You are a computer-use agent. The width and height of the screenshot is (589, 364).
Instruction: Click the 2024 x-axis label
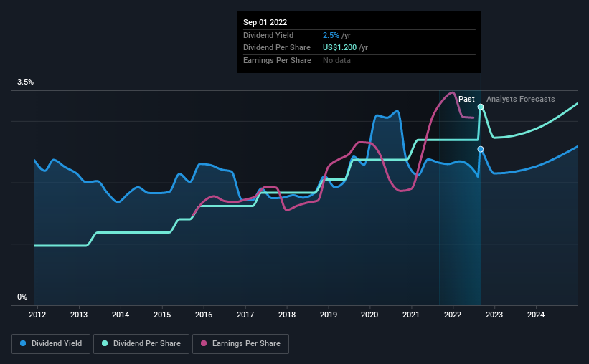click(536, 315)
